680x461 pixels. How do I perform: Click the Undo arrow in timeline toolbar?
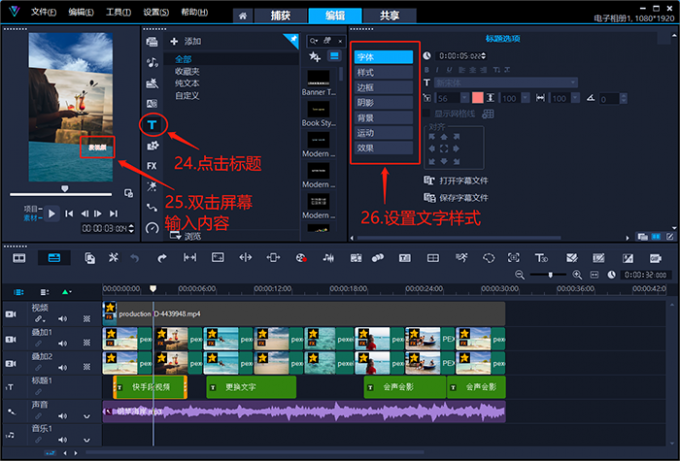point(135,258)
